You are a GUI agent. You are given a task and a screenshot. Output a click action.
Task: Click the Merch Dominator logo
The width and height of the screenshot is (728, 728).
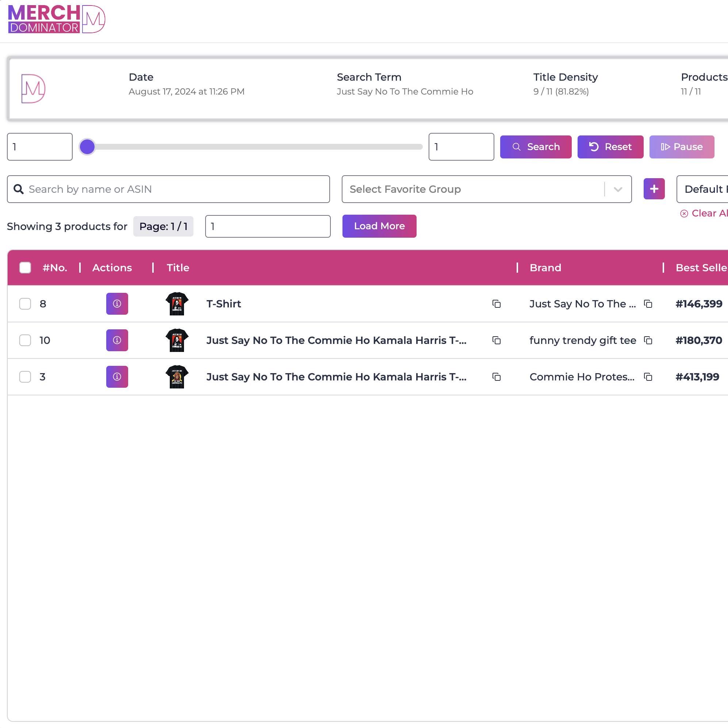(57, 19)
